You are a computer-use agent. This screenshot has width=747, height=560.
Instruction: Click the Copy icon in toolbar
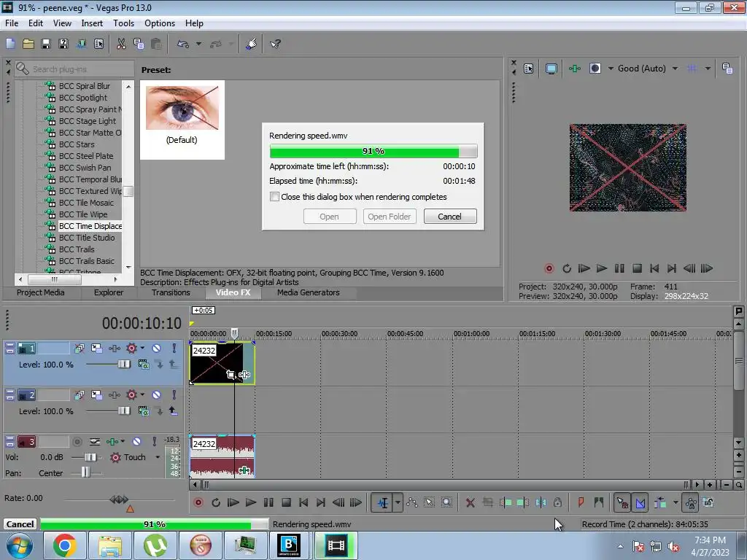[x=139, y=44]
